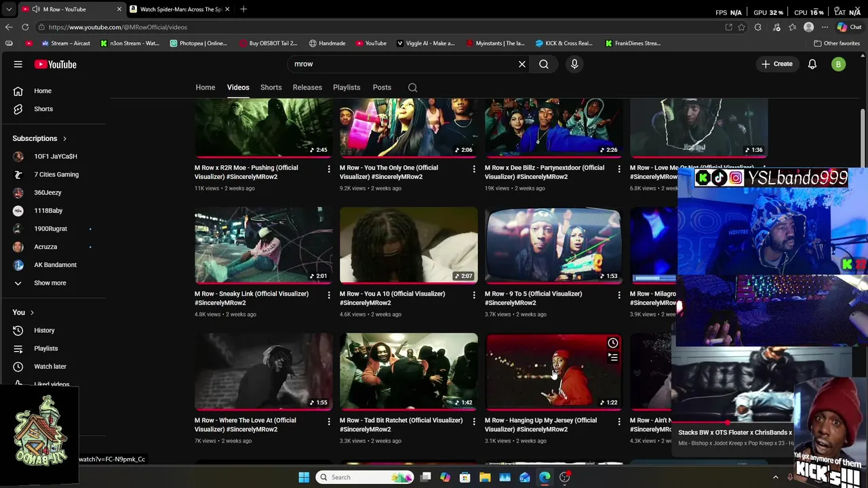The width and height of the screenshot is (868, 488).
Task: Open options for You The Only One video
Action: click(x=474, y=168)
